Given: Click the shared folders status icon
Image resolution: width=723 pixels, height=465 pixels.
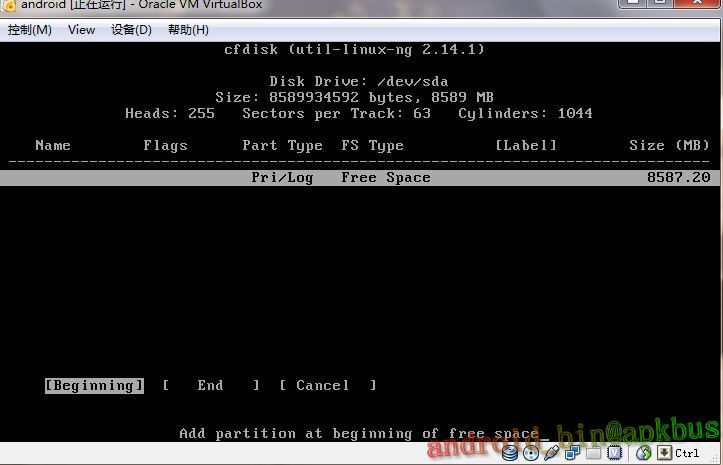Looking at the screenshot, I should point(593,453).
